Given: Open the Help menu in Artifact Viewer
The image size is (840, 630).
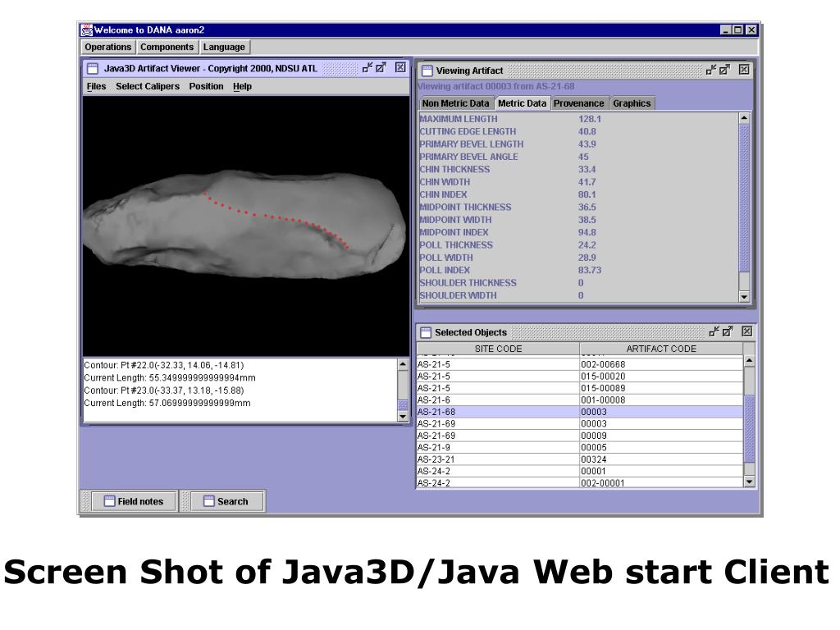Looking at the screenshot, I should click(x=242, y=86).
